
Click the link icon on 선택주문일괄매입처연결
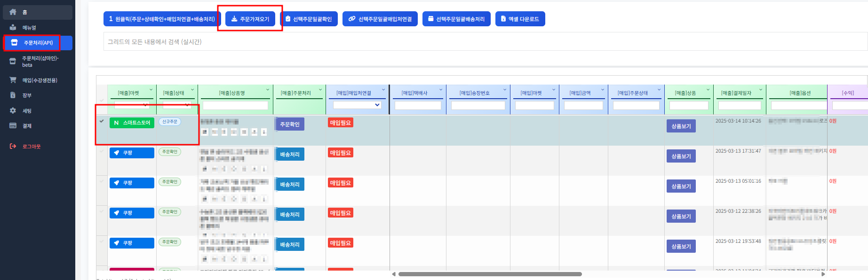tap(352, 19)
